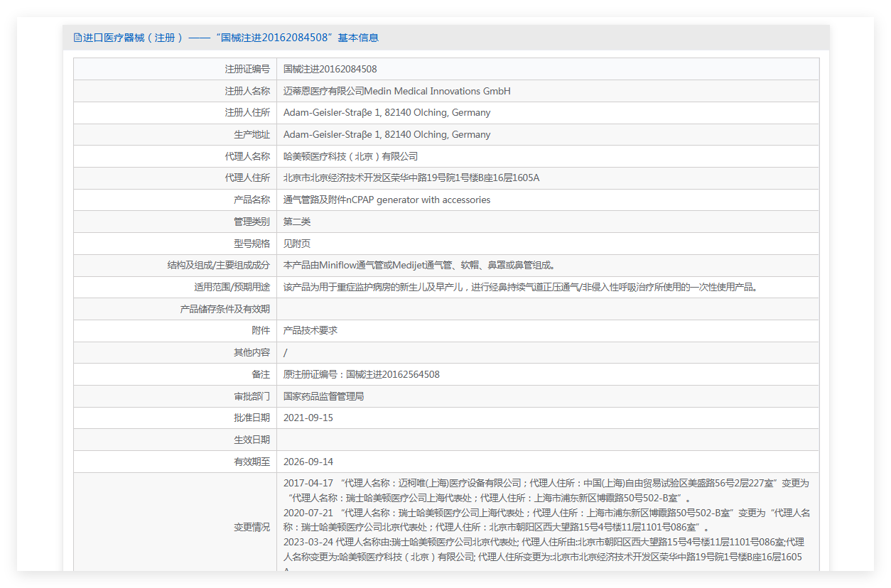Click the document icon in the header
Image resolution: width=891 pixels, height=588 pixels.
(x=77, y=38)
